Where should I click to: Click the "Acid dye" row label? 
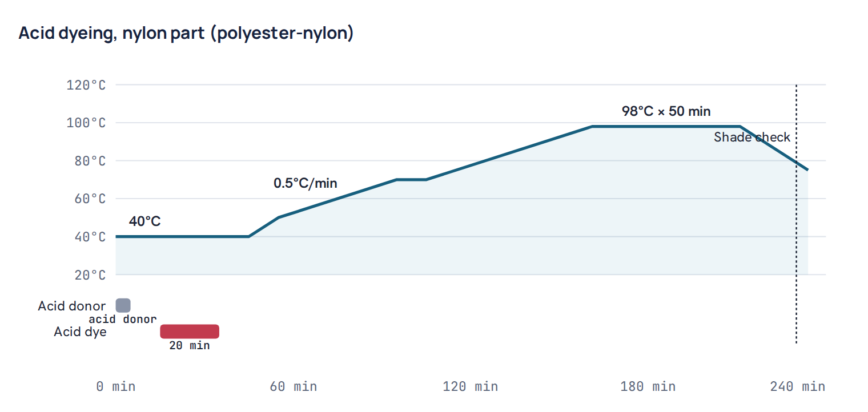click(80, 332)
